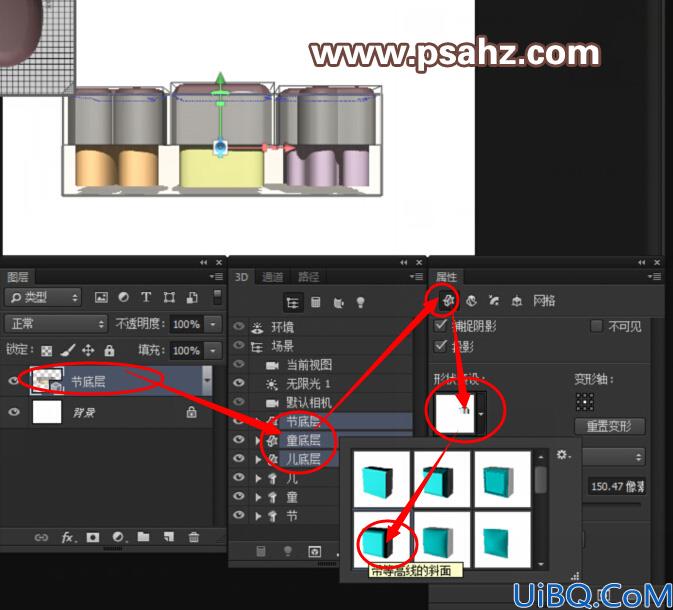Expand the 儿底层 tree item

[258, 459]
